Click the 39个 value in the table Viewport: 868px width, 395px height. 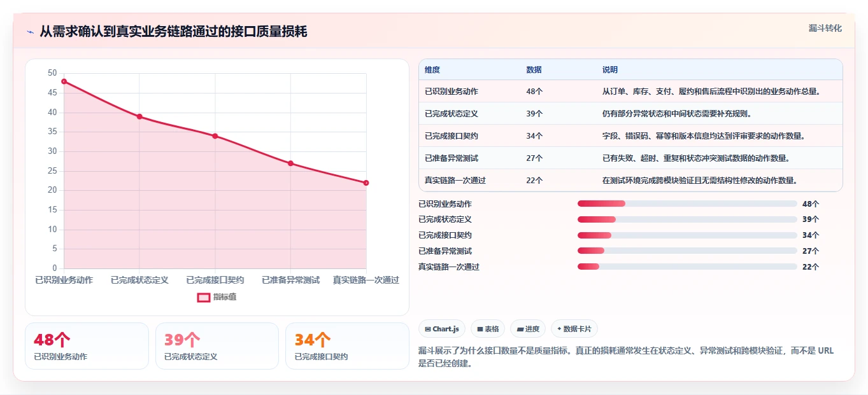click(535, 114)
